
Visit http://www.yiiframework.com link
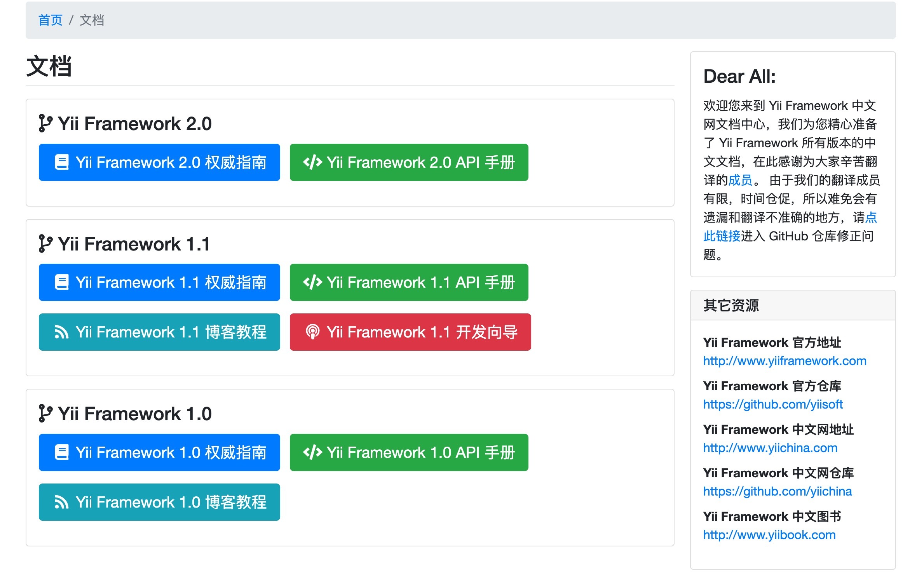tap(785, 361)
